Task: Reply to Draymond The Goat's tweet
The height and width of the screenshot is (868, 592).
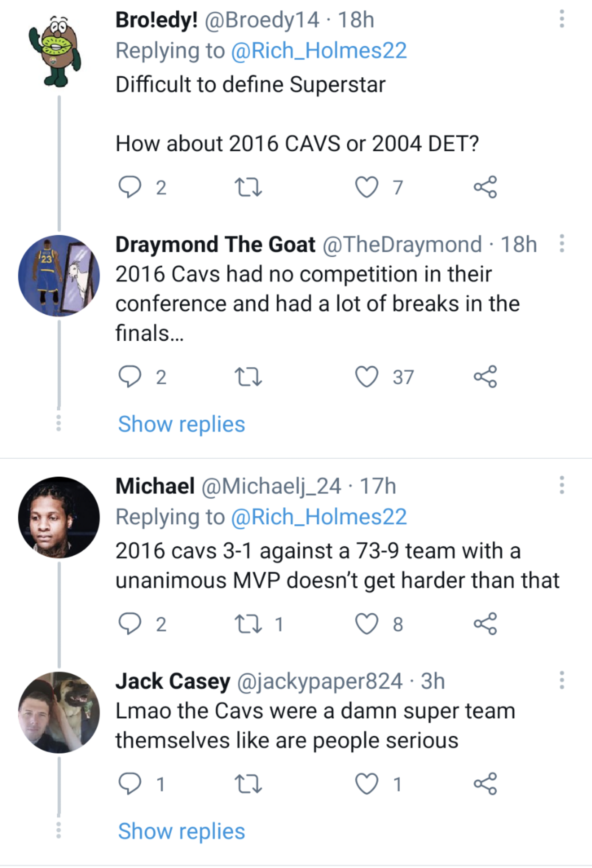Action: click(129, 377)
